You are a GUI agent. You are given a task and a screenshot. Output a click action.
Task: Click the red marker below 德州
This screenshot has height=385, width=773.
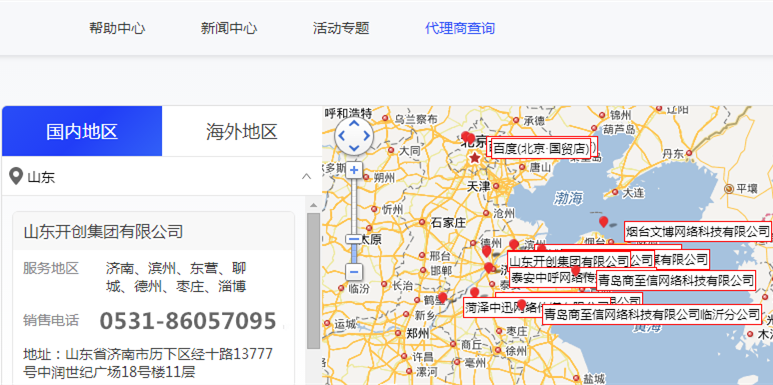coord(487,251)
